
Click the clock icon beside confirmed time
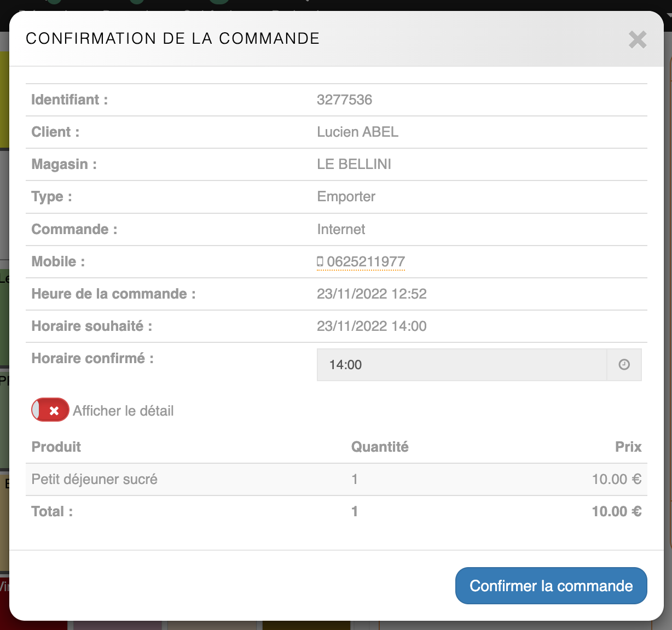click(x=624, y=365)
